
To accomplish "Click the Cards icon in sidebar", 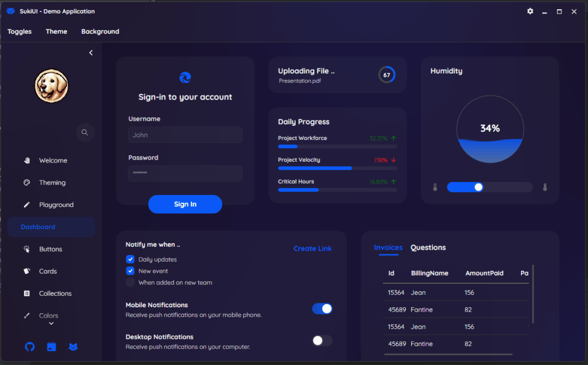I will [27, 271].
